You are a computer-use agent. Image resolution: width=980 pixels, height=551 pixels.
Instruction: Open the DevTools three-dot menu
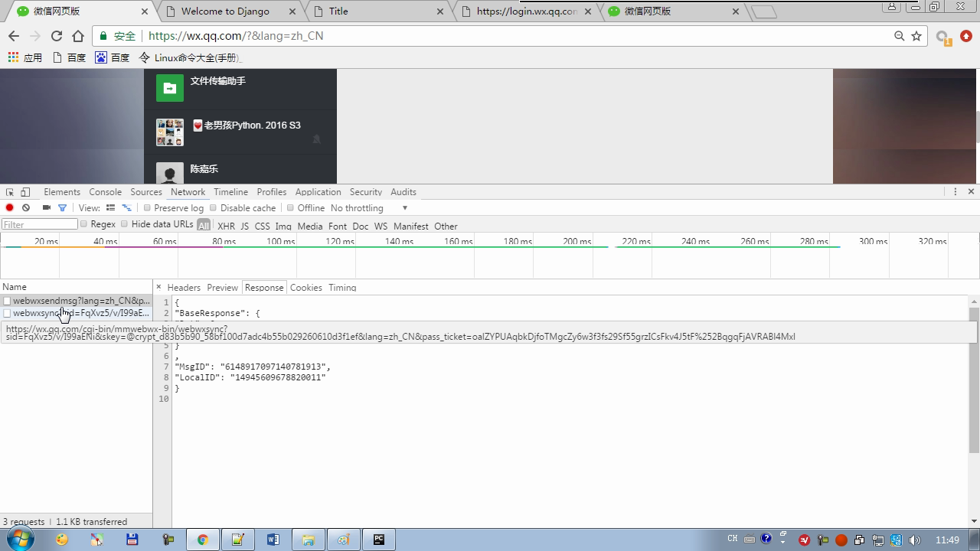(955, 191)
